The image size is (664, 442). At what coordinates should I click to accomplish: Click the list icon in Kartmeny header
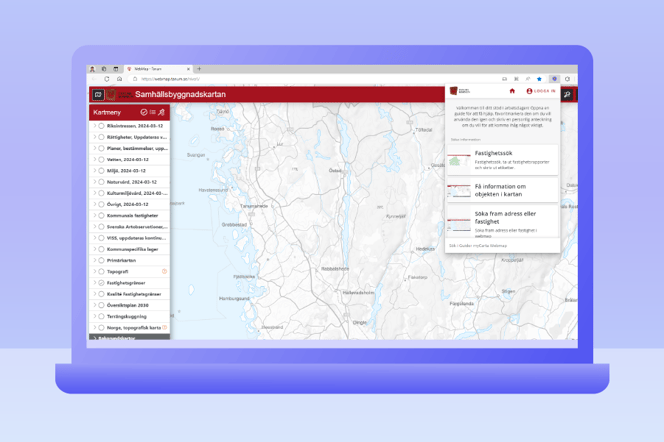point(152,112)
